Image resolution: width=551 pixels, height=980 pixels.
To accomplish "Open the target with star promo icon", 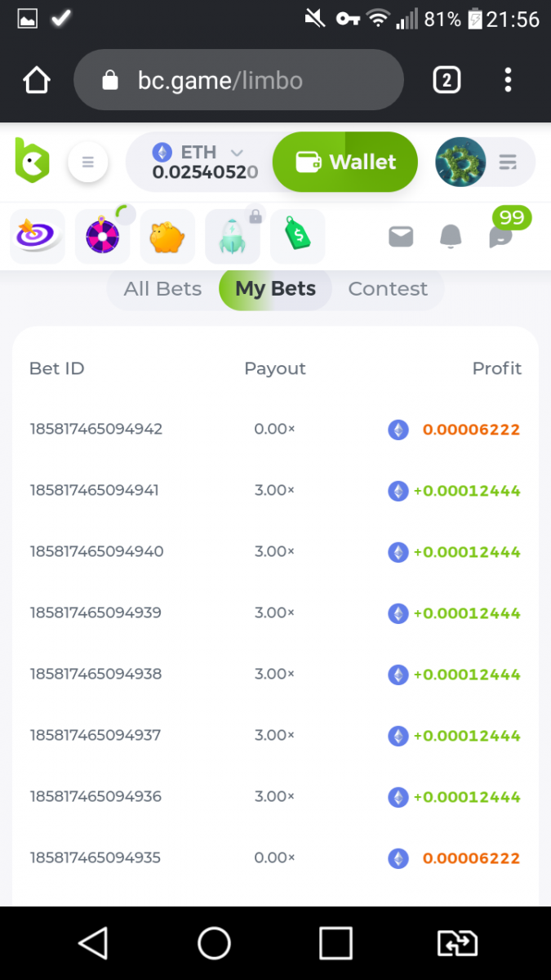I will pos(38,237).
